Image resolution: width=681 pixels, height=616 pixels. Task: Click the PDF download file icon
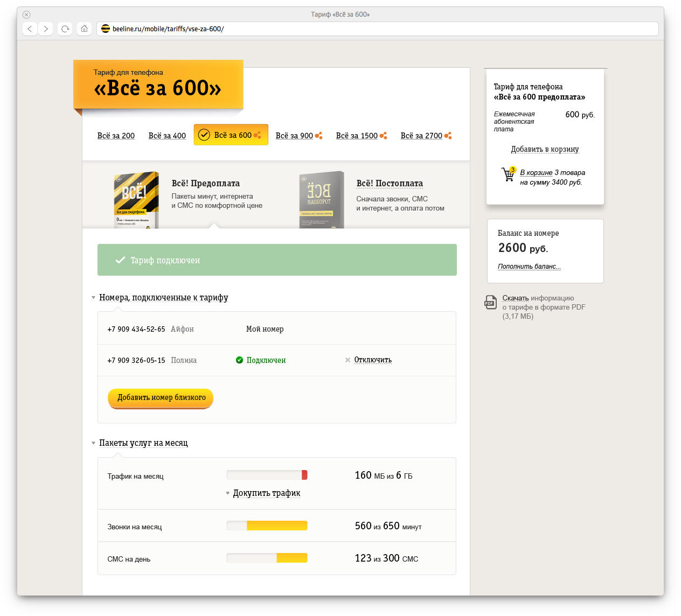pyautogui.click(x=490, y=302)
